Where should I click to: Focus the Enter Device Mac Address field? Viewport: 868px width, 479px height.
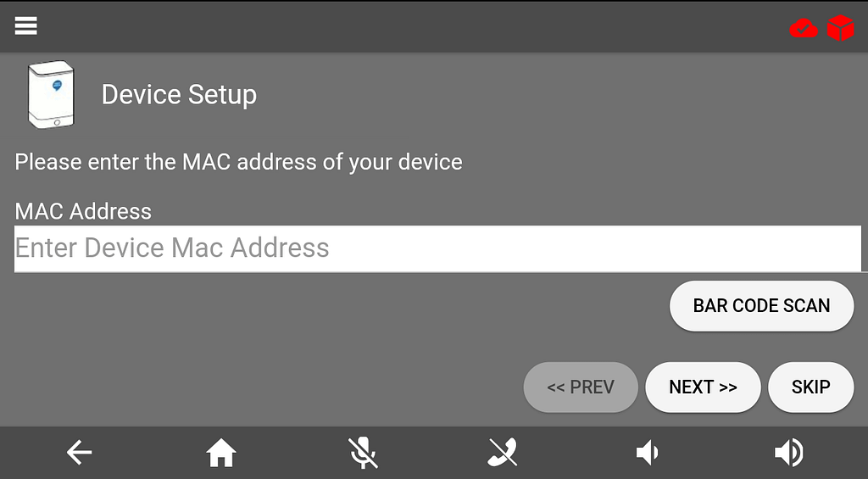coord(437,248)
